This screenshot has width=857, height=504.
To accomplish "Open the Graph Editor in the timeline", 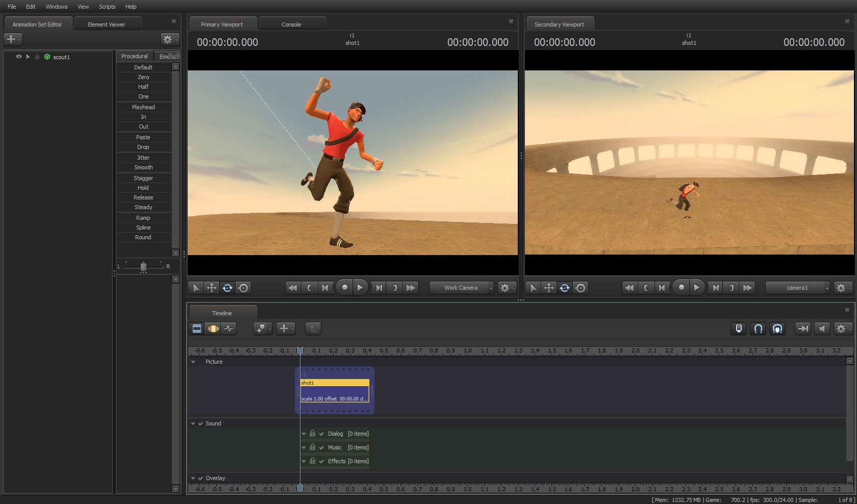I will [x=229, y=329].
